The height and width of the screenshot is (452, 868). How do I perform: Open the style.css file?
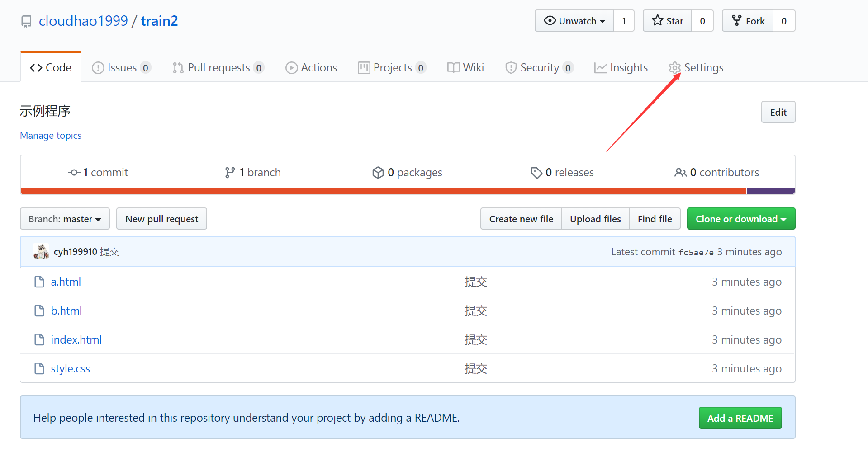tap(70, 368)
